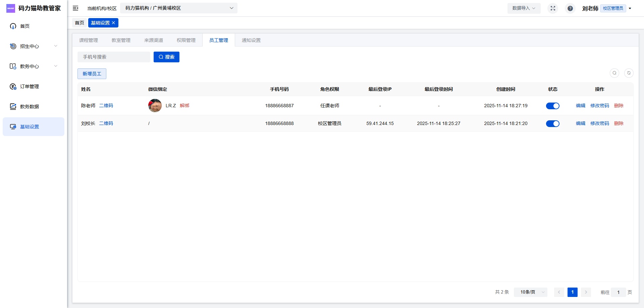The width and height of the screenshot is (644, 308).
Task: Enter fullscreen with the expand icon
Action: click(553, 8)
